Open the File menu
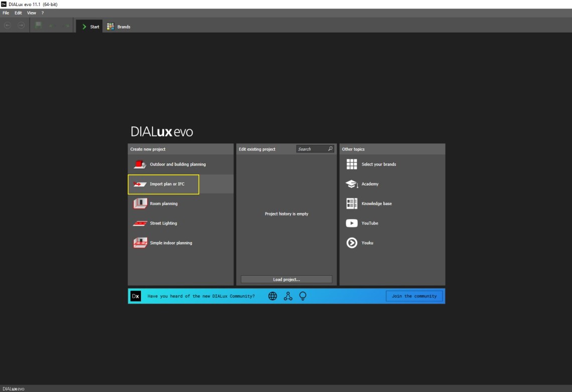Viewport: 572px width, 392px height. click(6, 13)
